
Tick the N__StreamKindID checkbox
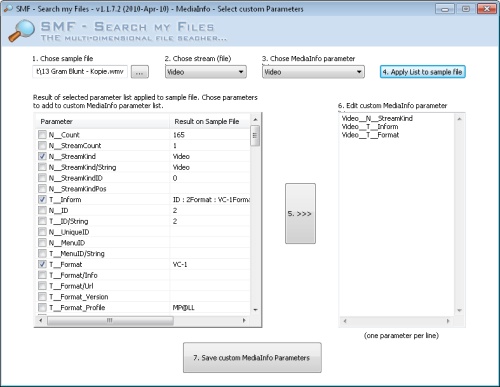42,178
